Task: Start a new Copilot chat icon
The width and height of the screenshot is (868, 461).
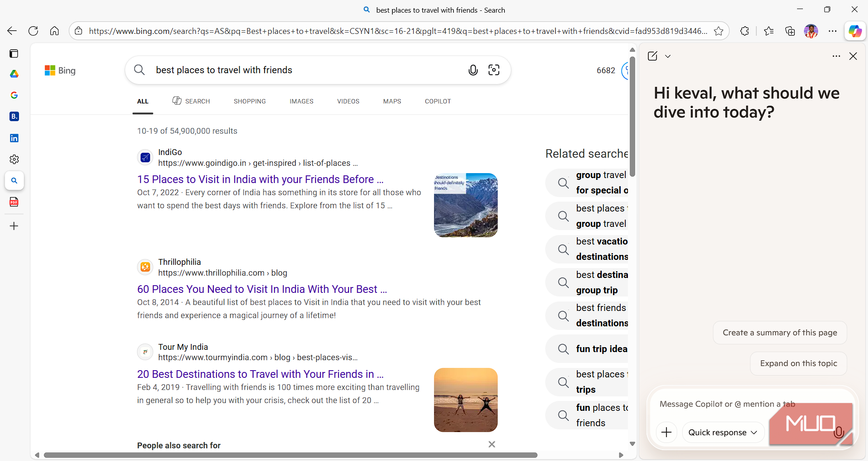Action: pyautogui.click(x=652, y=56)
